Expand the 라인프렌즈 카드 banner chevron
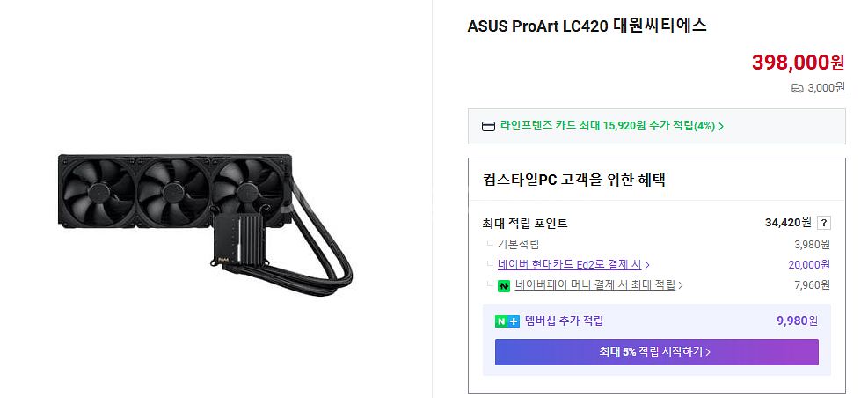Viewport: 868px width, 398px height. coord(721,126)
